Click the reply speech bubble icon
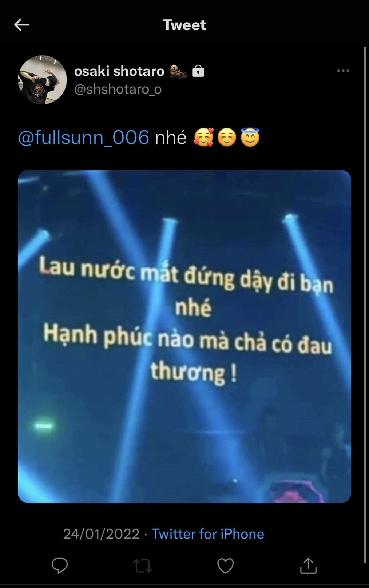 [x=60, y=565]
